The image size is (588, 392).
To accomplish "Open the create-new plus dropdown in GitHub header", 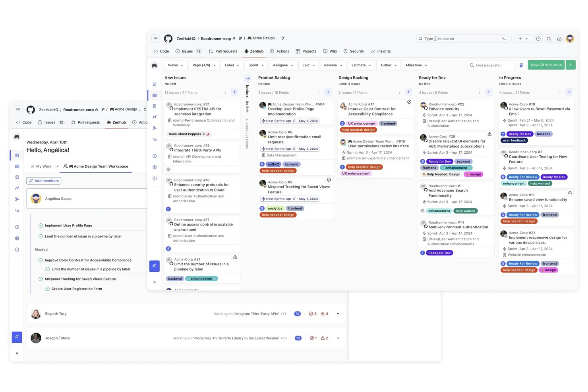I will [523, 39].
